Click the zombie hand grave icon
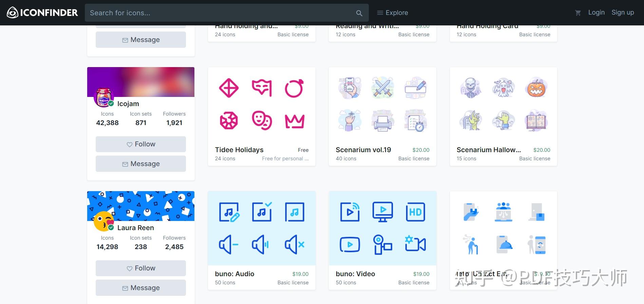Screen dimensions: 644x304 pos(471,121)
